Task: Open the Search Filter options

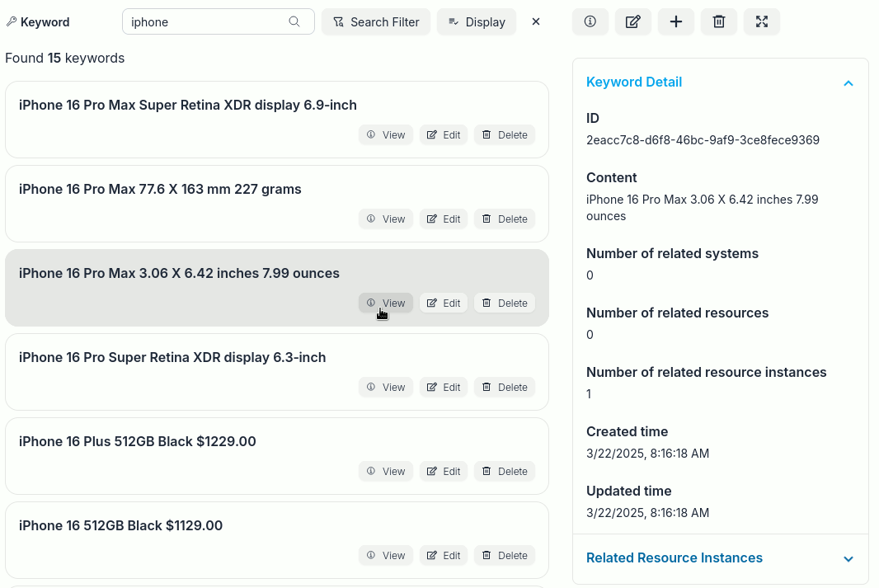Action: pyautogui.click(x=376, y=22)
